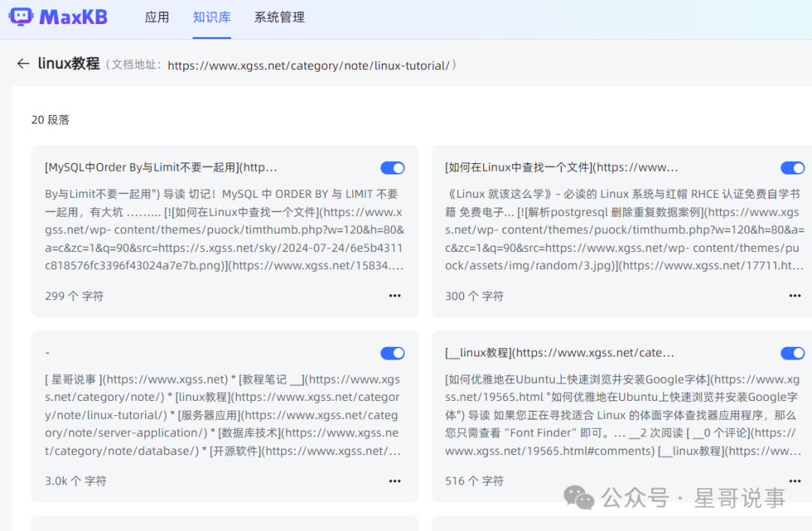
Task: Go back using the left arrow
Action: pos(23,64)
